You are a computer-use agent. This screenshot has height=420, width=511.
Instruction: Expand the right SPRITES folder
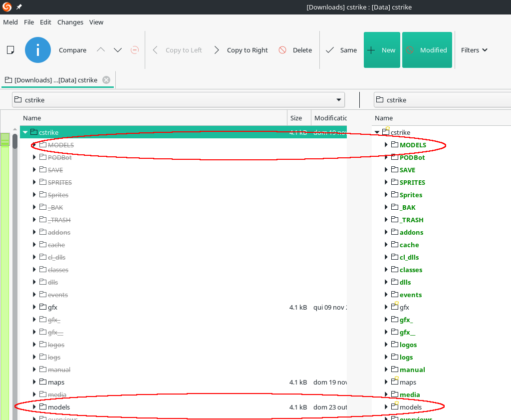click(x=386, y=182)
